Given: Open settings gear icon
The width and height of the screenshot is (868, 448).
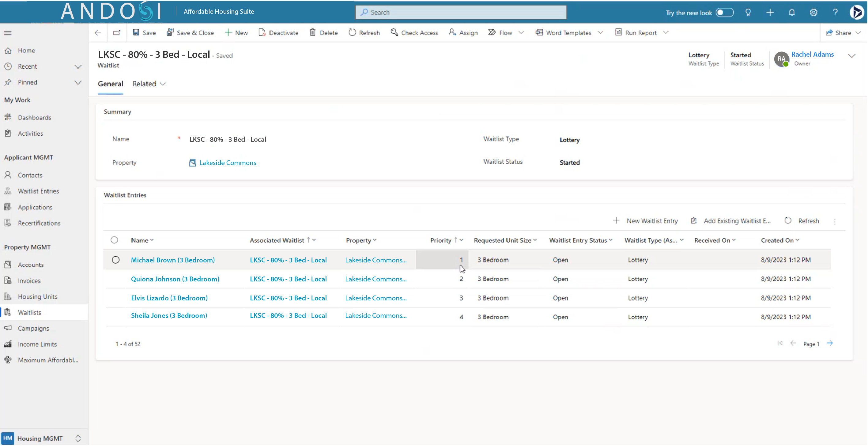Looking at the screenshot, I should pyautogui.click(x=813, y=13).
